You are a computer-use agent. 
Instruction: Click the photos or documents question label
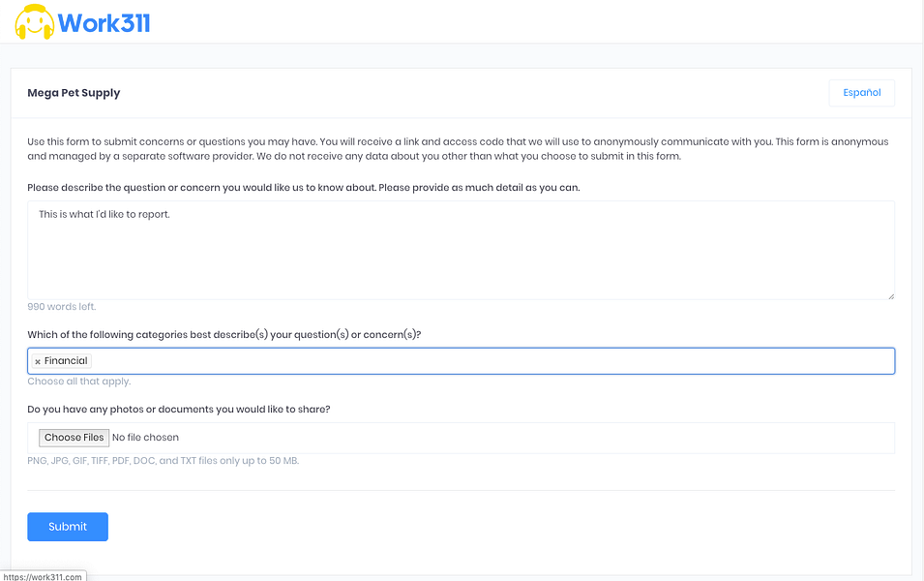point(179,410)
